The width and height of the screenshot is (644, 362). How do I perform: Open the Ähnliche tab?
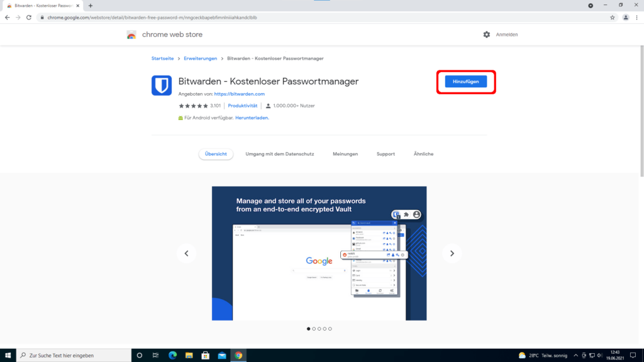pyautogui.click(x=423, y=154)
